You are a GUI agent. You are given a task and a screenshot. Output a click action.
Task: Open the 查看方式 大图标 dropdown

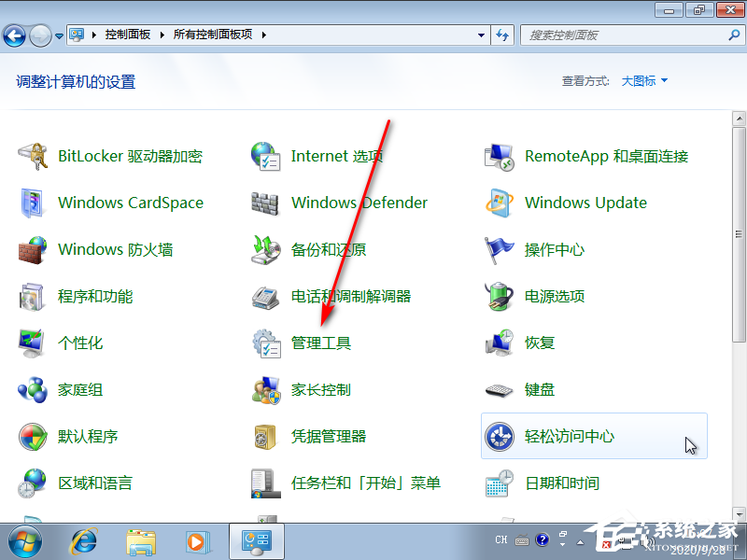(x=642, y=81)
